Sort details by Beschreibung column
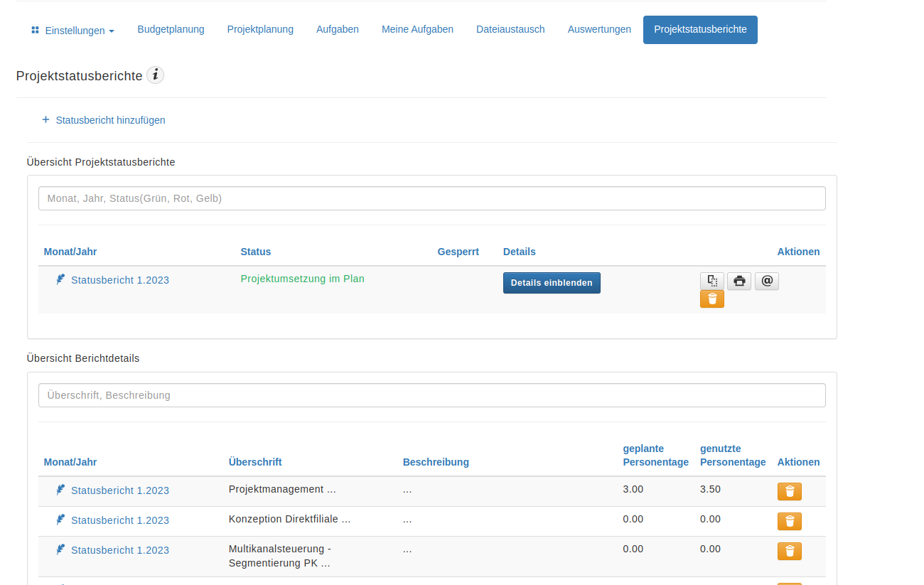The image size is (924, 585). tap(436, 462)
